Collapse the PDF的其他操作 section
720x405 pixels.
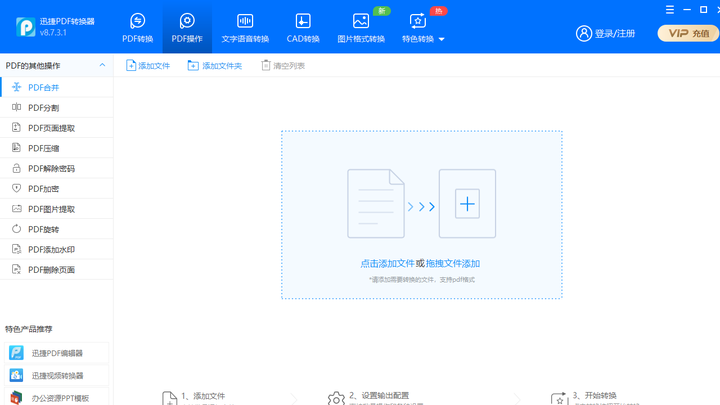tap(102, 65)
